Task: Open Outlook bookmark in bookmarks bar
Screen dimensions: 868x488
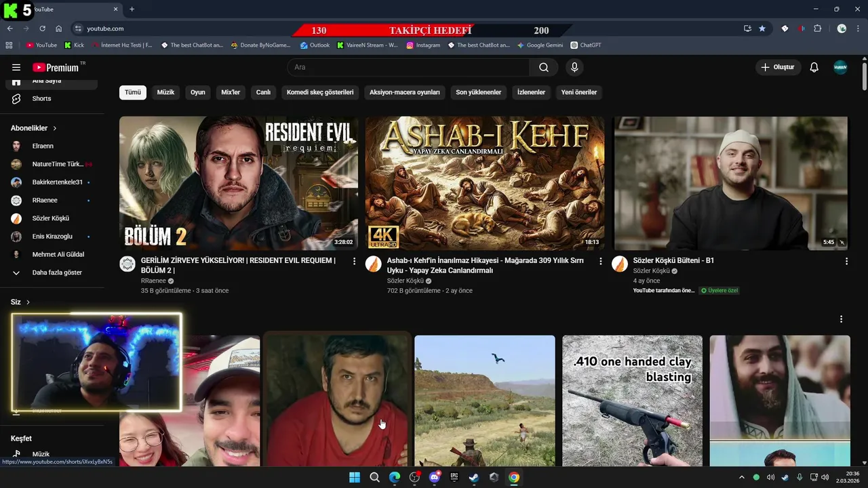Action: click(x=315, y=45)
